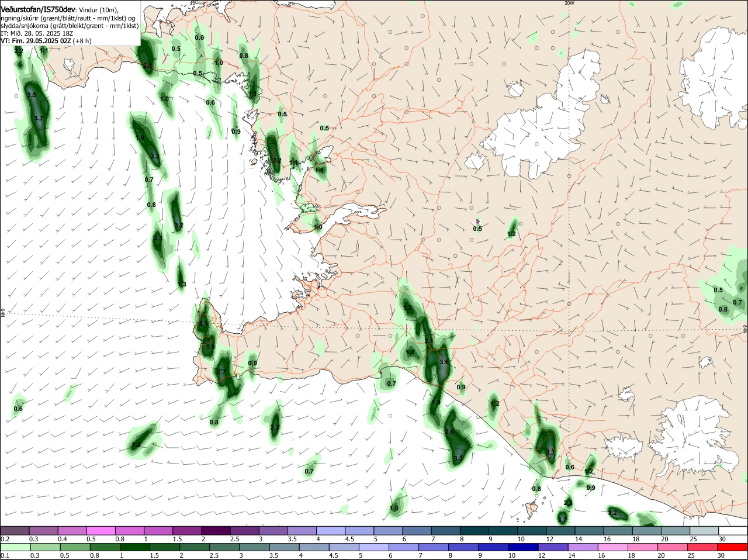The height and width of the screenshot is (560, 748).
Task: Click the 0.4 label under the top legend row
Action: point(63,538)
